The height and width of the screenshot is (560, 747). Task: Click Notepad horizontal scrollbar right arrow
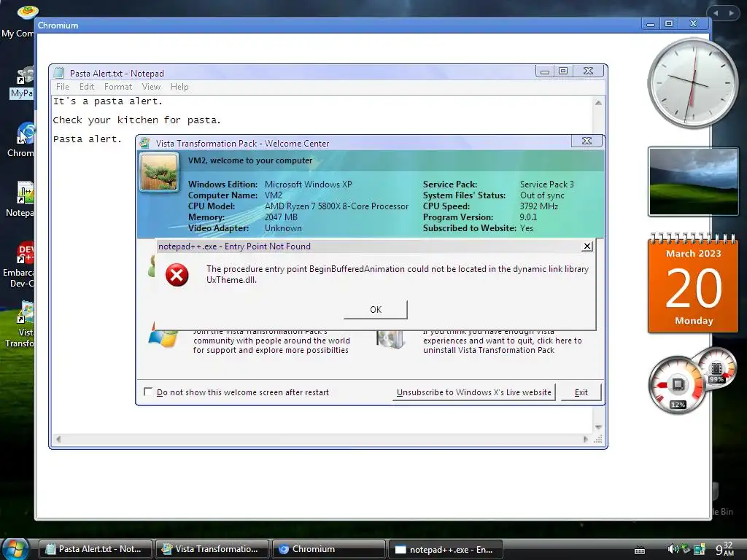coord(586,439)
